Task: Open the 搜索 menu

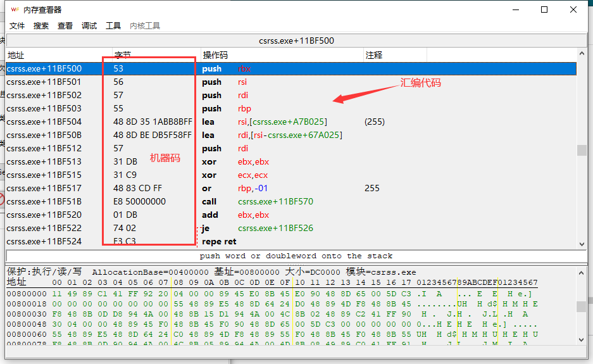Action: [41, 26]
